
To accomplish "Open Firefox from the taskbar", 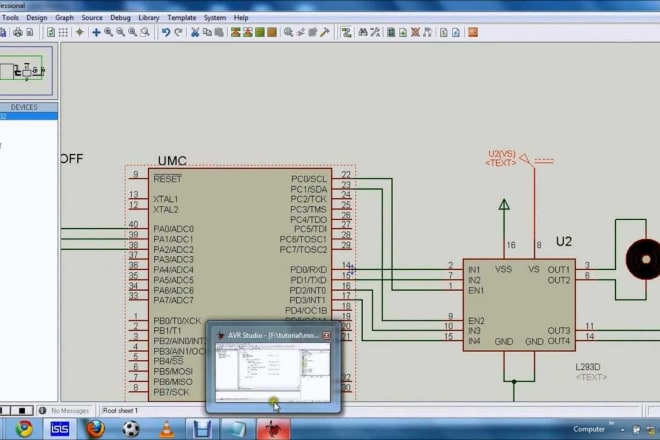I will (x=96, y=429).
